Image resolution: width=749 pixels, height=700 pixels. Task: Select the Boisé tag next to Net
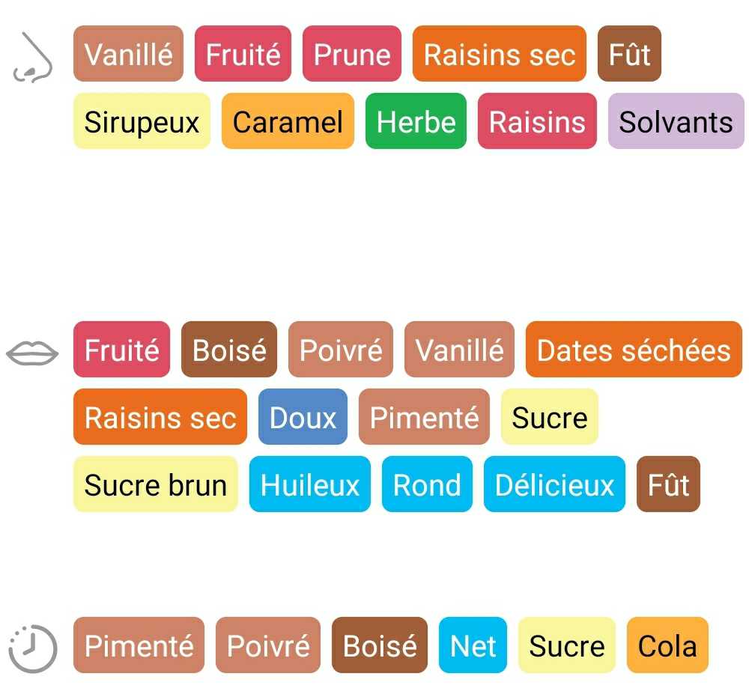point(380,645)
